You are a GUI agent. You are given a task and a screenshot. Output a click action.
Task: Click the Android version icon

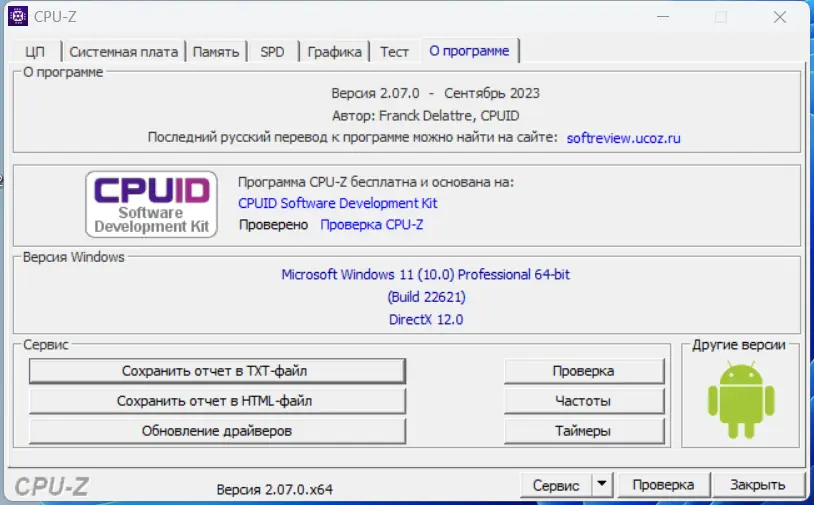(x=741, y=400)
